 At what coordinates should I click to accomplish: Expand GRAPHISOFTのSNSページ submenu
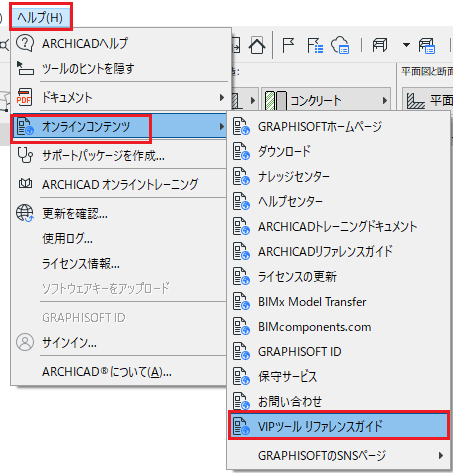click(x=338, y=455)
